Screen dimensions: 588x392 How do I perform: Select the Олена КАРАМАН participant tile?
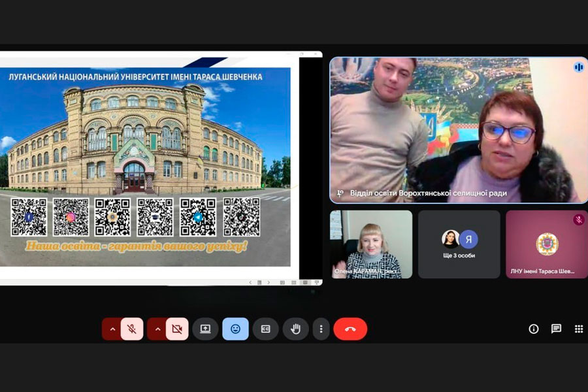click(x=371, y=244)
